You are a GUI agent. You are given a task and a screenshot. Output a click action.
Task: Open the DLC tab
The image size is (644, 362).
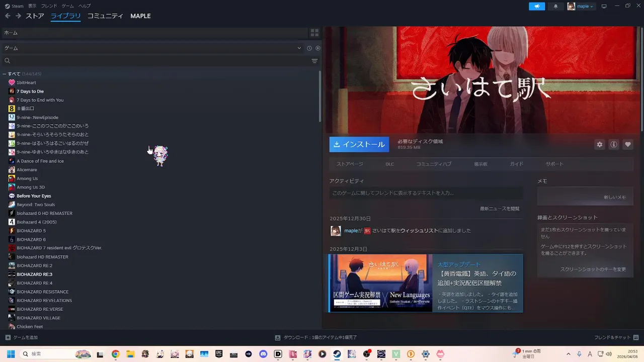(390, 164)
